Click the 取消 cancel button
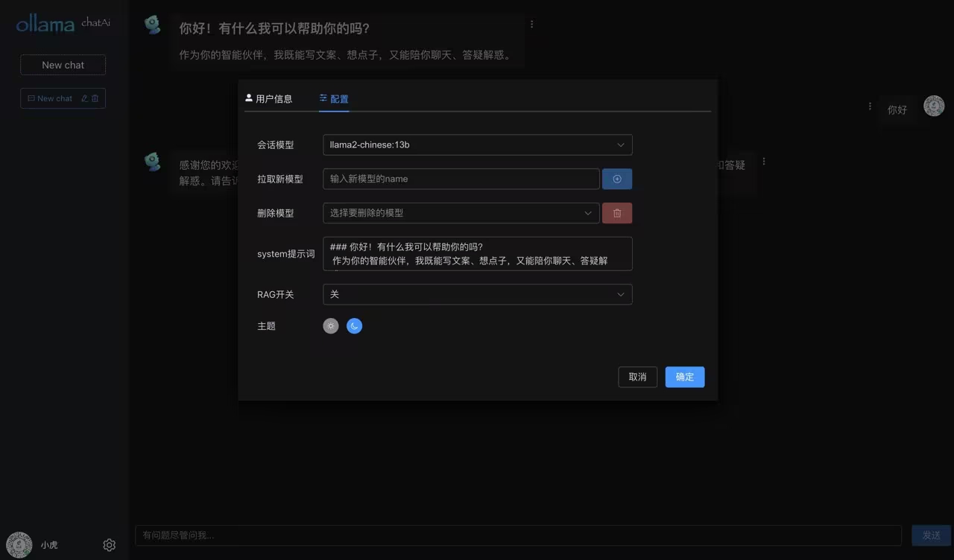Viewport: 954px width, 560px height. (637, 377)
